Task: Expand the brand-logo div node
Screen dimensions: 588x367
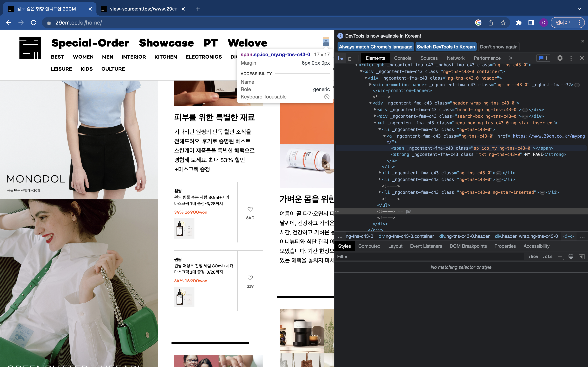Action: point(375,110)
